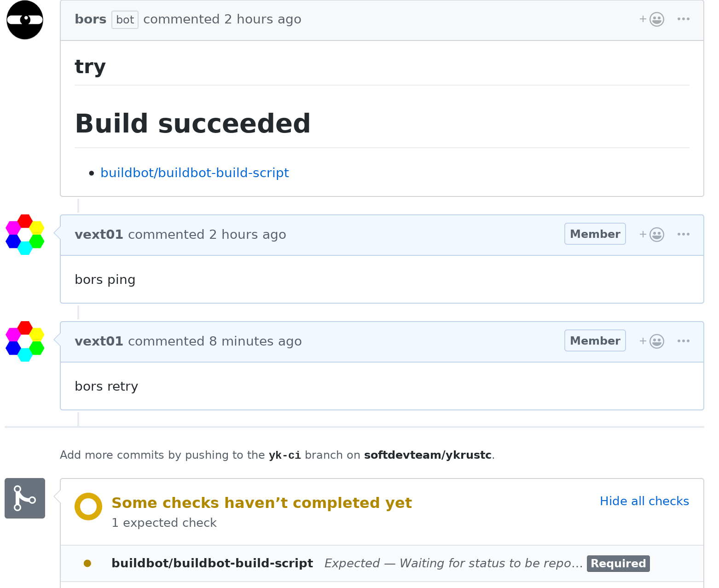Viewport: 719px width, 588px height.
Task: Open options menu on "bors retry" comment
Action: [x=683, y=341]
